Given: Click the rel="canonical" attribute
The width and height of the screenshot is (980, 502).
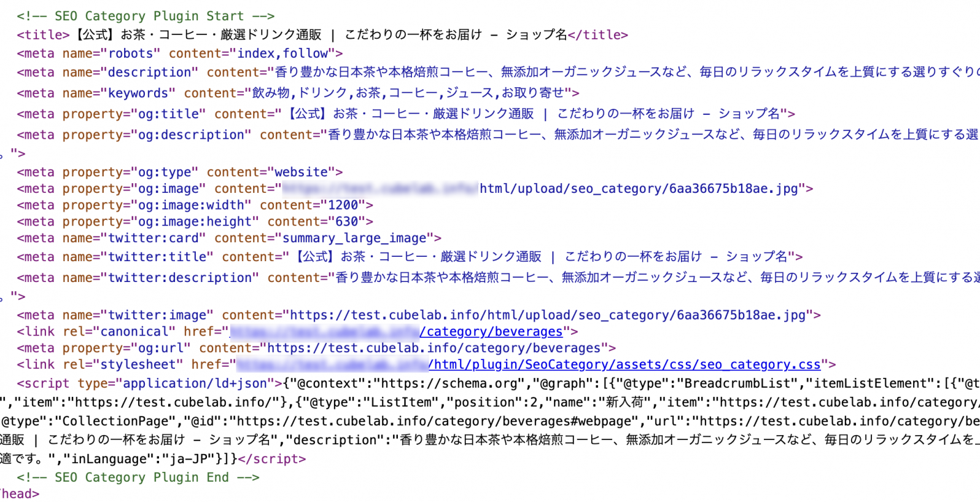Looking at the screenshot, I should tap(119, 332).
